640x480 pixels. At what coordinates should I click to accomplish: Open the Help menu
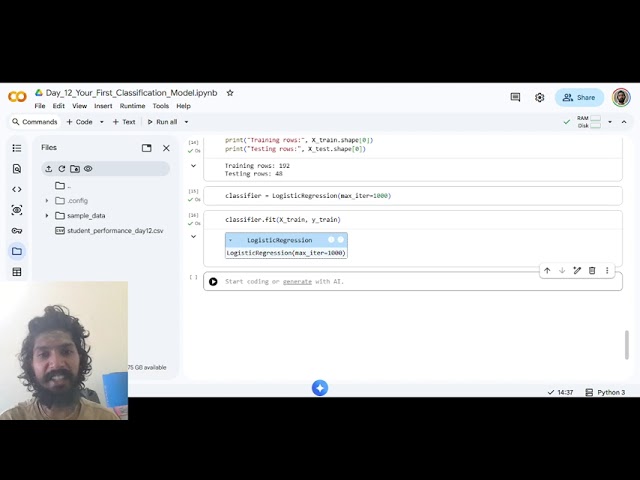[x=183, y=106]
